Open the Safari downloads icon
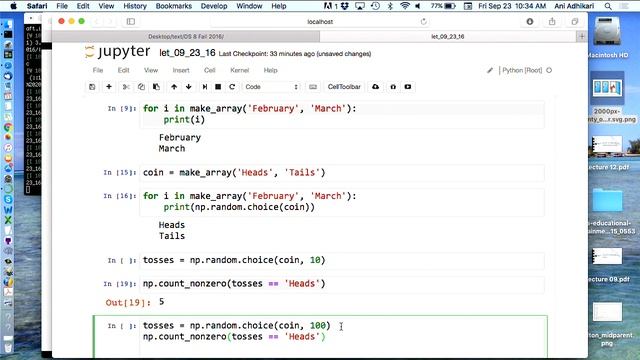 pos(530,22)
